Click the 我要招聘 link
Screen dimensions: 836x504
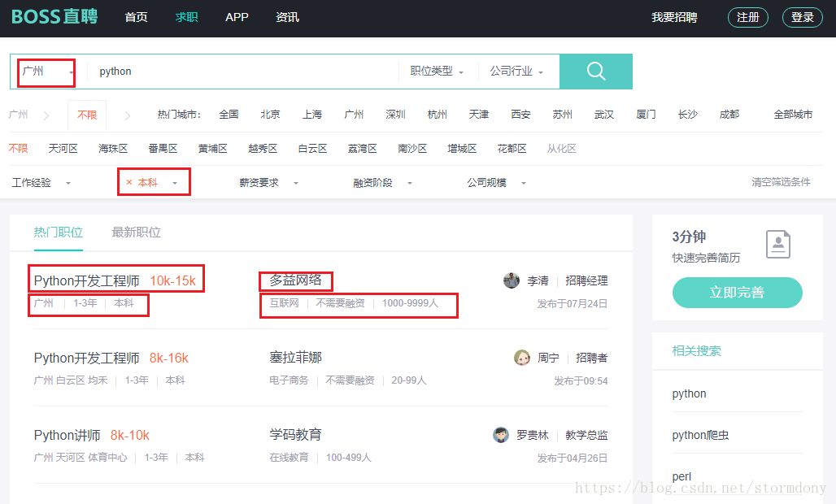tap(674, 17)
